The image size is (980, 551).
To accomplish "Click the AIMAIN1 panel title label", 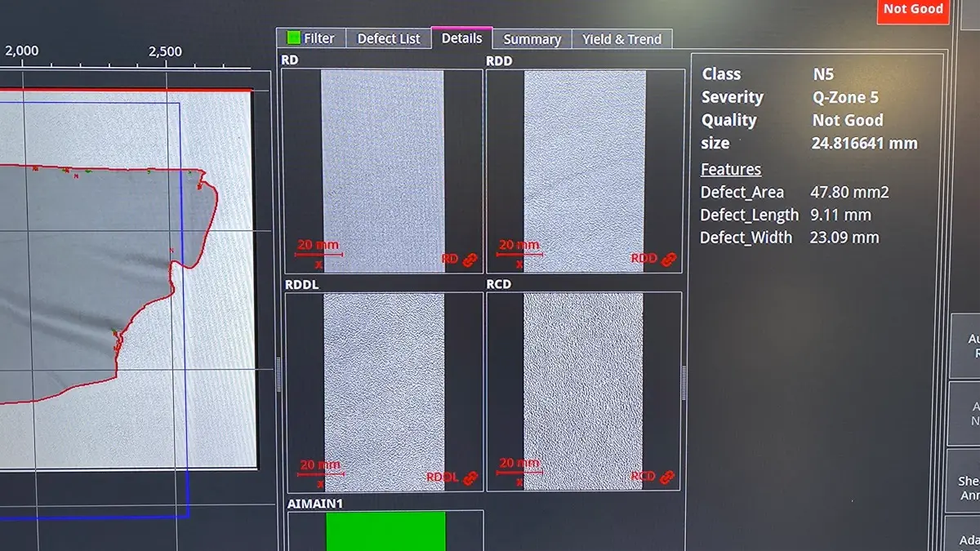I will 315,504.
